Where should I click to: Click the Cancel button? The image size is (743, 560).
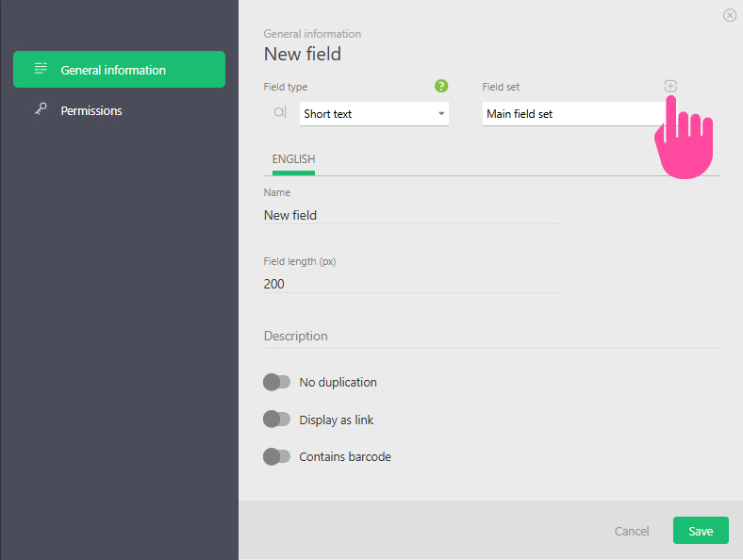click(x=632, y=531)
